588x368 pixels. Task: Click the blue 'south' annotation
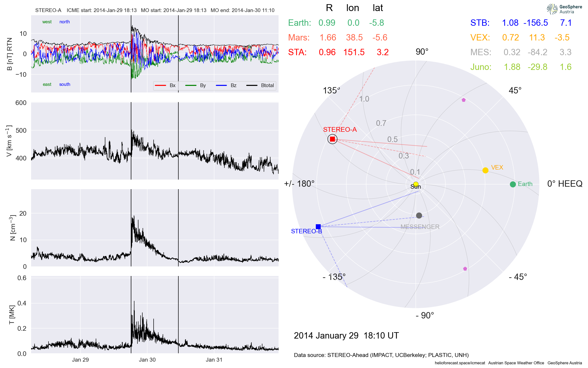tap(65, 84)
